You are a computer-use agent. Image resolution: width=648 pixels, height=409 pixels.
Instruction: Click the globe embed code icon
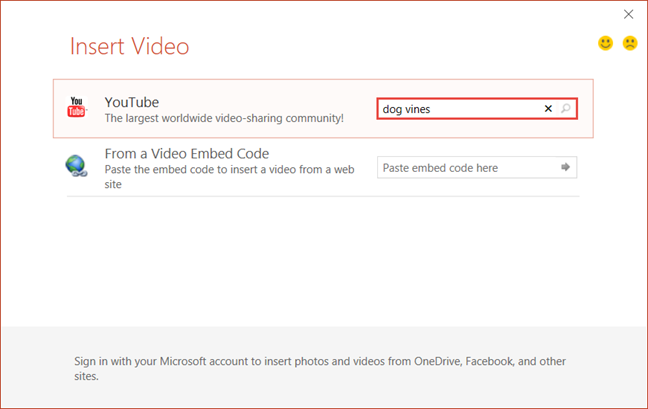pyautogui.click(x=76, y=166)
